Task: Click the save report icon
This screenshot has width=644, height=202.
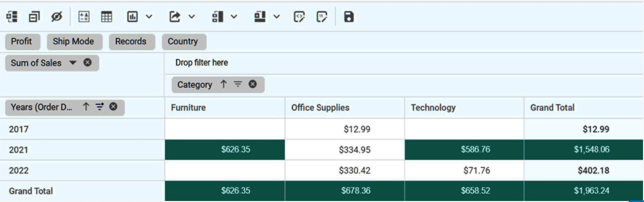Action: (348, 17)
